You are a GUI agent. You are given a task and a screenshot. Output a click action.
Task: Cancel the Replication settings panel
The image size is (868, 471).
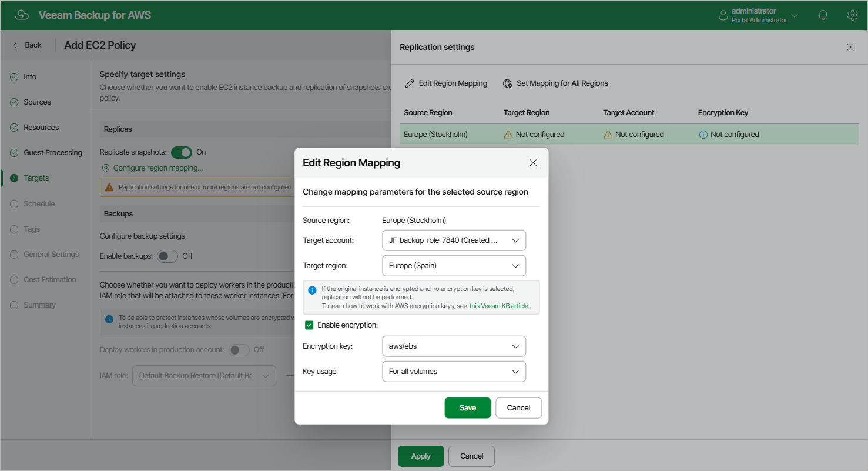coord(472,456)
